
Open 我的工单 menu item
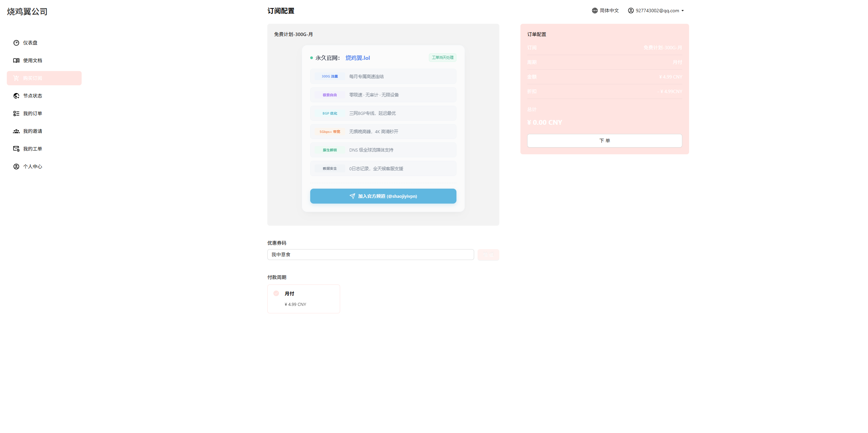tap(44, 149)
